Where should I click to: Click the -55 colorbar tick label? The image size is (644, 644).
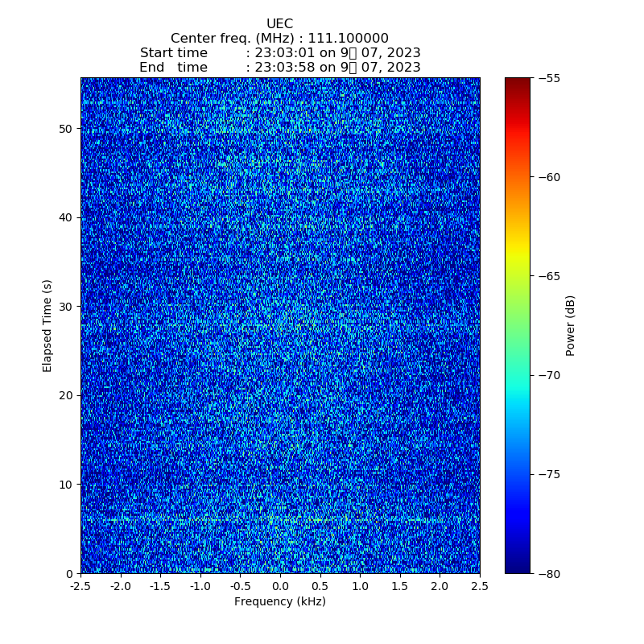(x=555, y=78)
